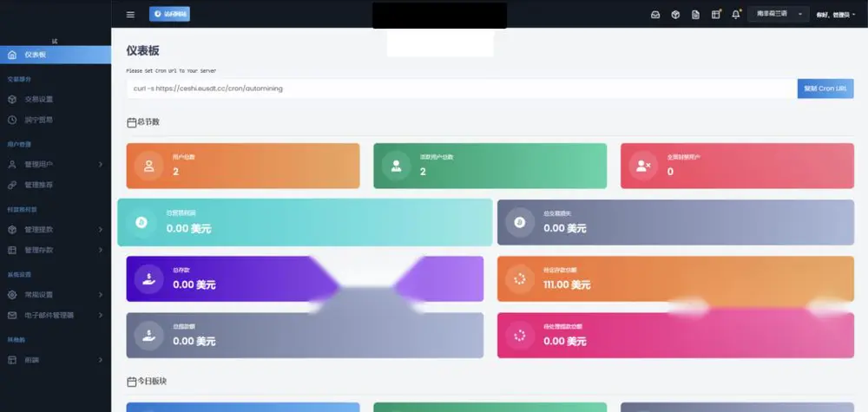The width and height of the screenshot is (868, 412).
Task: Click the calendar icon beside 今日板块
Action: [x=132, y=382]
